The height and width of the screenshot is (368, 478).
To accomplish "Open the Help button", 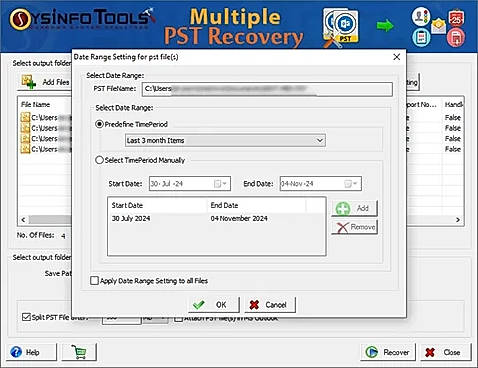I will (31, 352).
